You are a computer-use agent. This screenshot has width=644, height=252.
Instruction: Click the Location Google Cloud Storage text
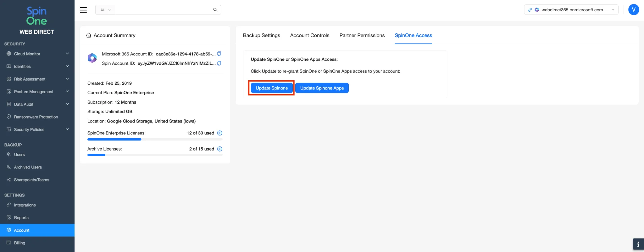(142, 121)
